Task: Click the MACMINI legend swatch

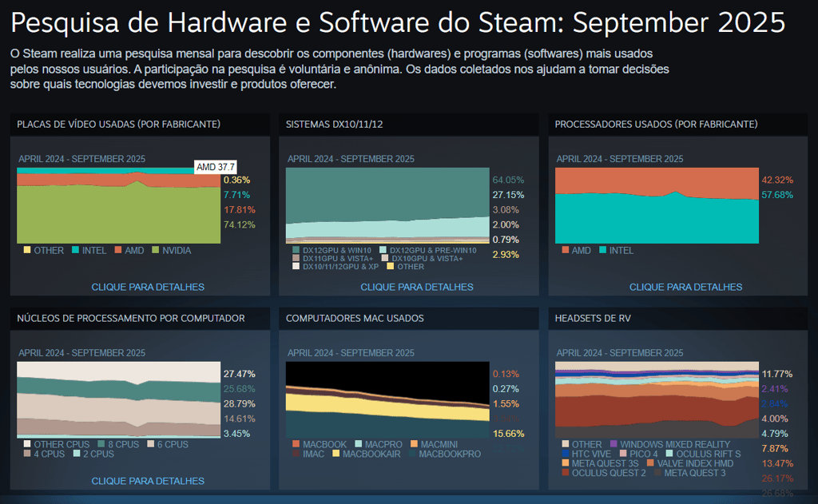Action: click(414, 444)
